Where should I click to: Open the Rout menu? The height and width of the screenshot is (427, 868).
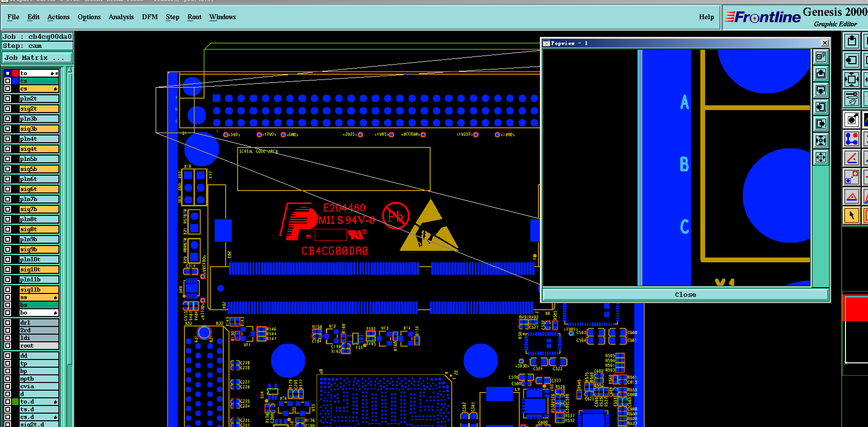tap(194, 17)
